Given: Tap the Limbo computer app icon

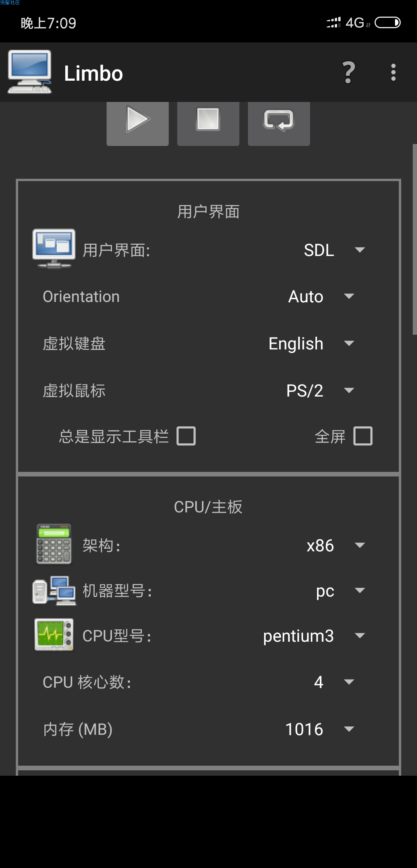Looking at the screenshot, I should pos(30,72).
